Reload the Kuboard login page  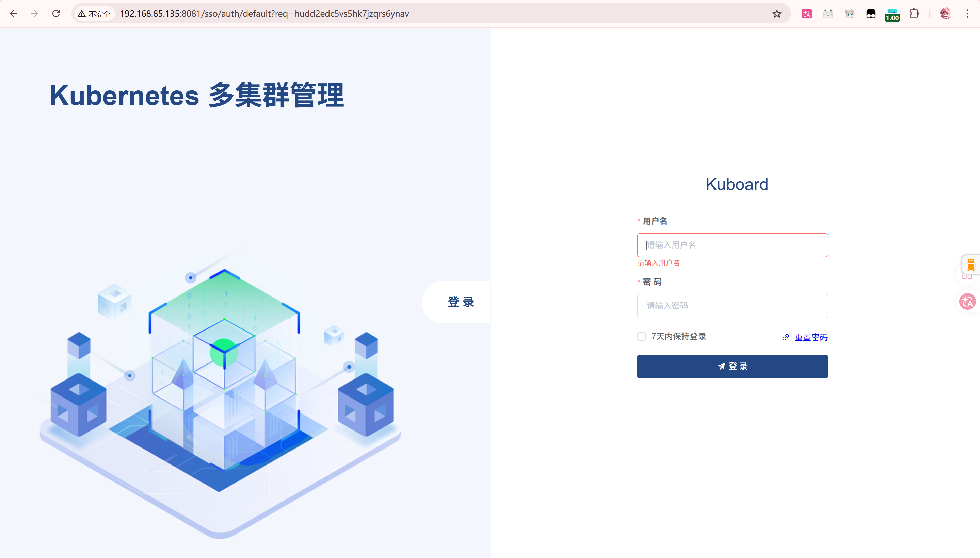56,14
